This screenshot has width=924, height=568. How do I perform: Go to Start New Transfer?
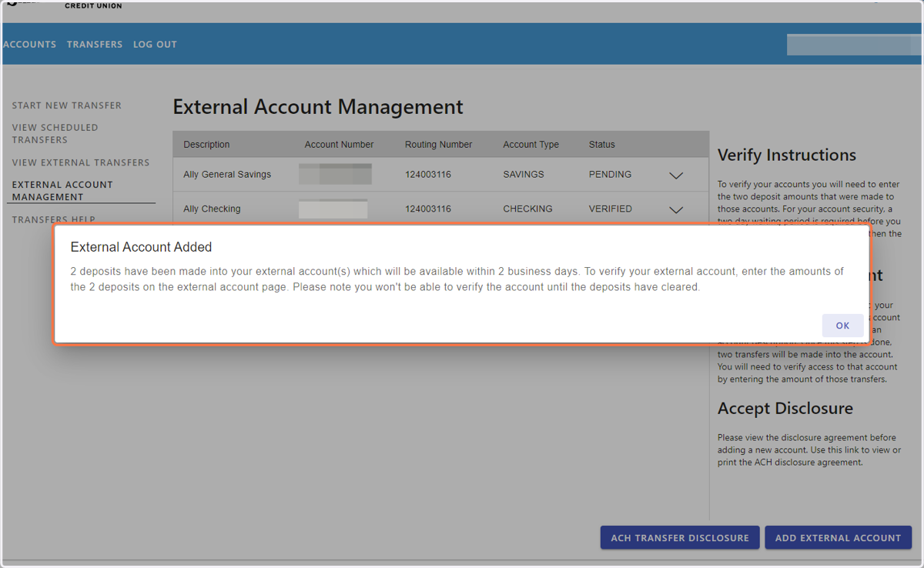point(67,105)
